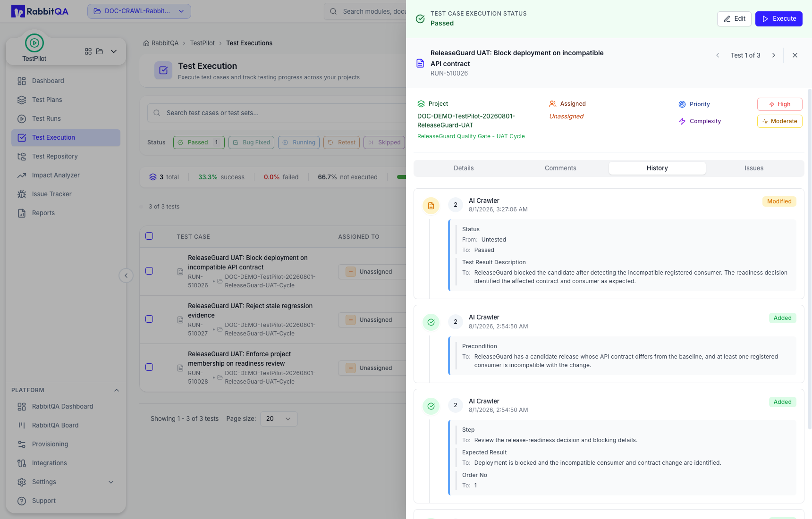Open assignee dropdown for RUN-510027
812x519 pixels.
(x=372, y=320)
